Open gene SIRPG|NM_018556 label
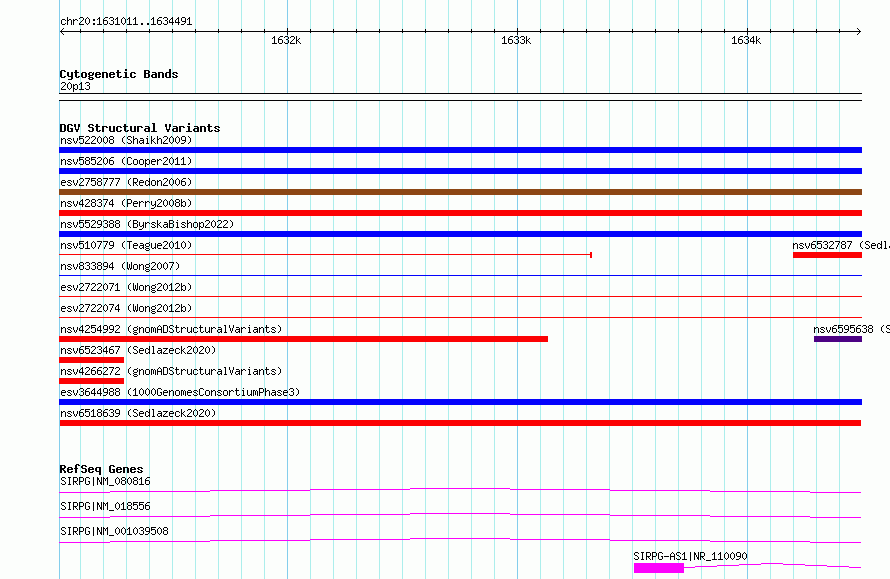The width and height of the screenshot is (890, 579). tap(105, 506)
